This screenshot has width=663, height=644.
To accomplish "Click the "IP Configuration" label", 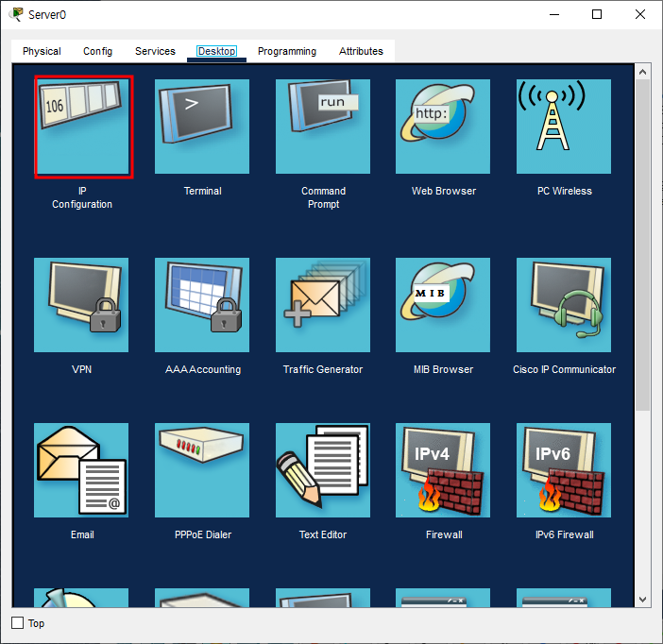I will (x=82, y=197).
